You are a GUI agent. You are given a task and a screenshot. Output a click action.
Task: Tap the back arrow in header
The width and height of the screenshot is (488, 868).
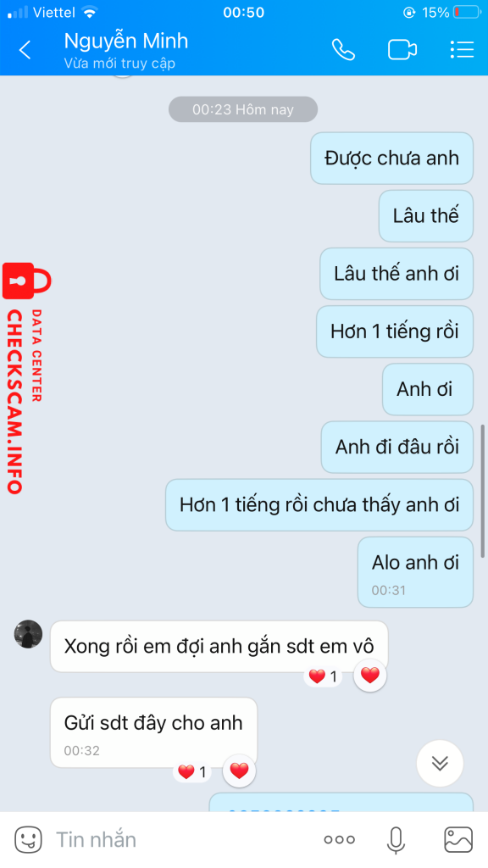coord(25,50)
